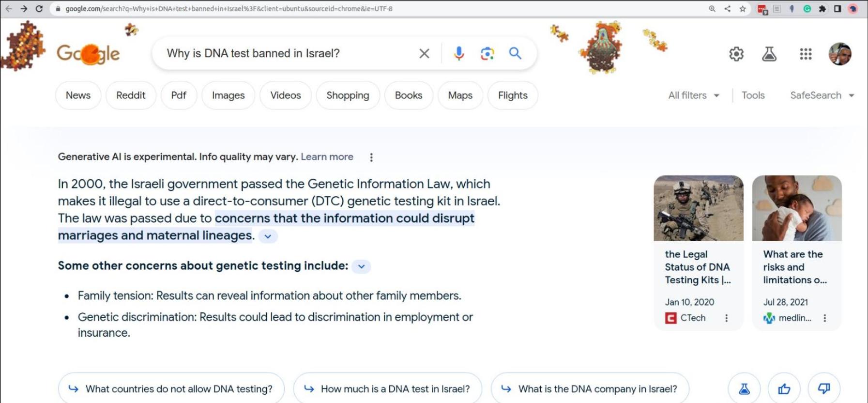868x403 pixels.
Task: Open Search Labs flask icon in header
Action: (x=769, y=54)
